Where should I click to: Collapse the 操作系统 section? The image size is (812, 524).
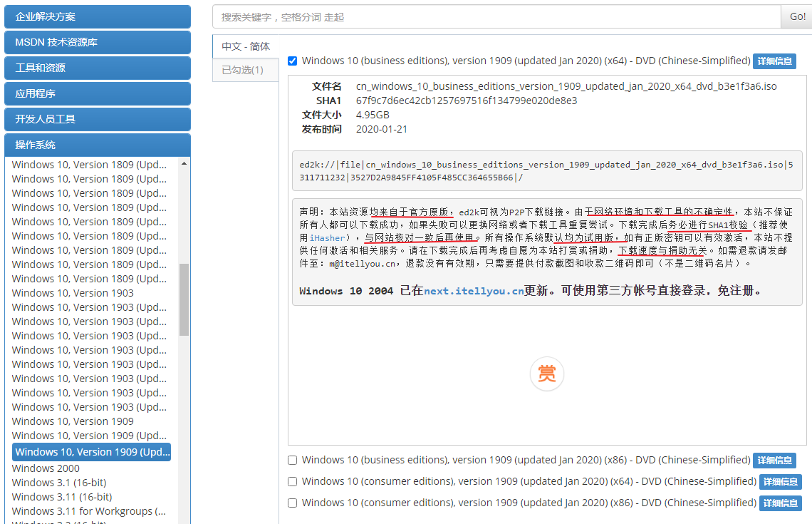pos(98,145)
